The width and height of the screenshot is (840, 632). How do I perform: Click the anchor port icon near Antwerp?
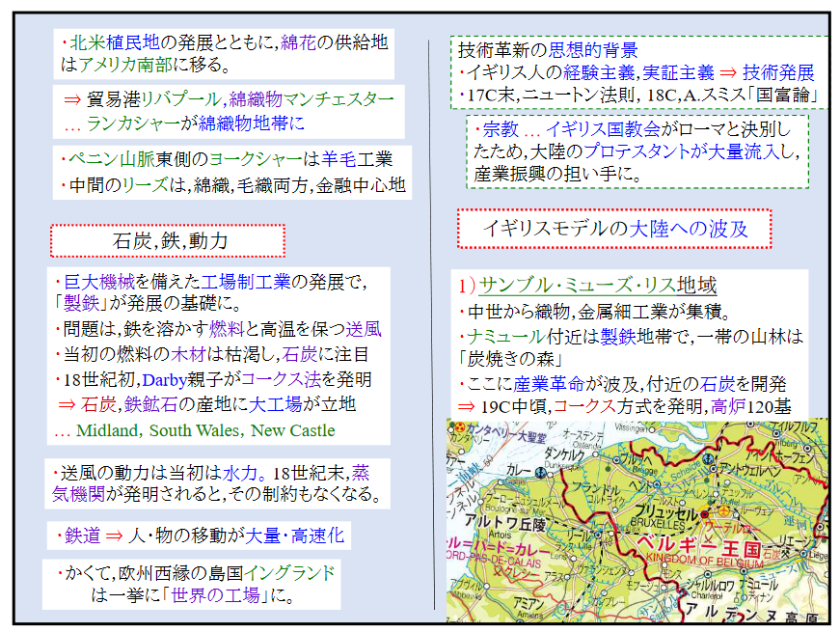coord(706,457)
